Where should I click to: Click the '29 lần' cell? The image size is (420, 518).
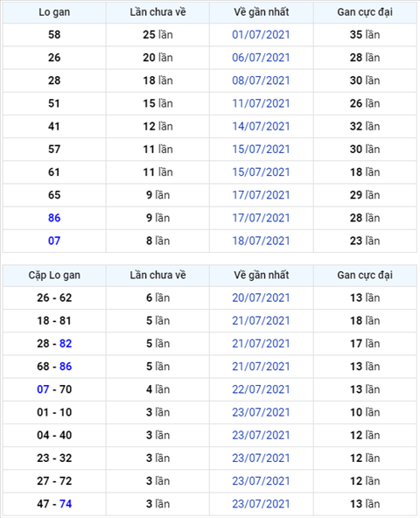coord(365,195)
